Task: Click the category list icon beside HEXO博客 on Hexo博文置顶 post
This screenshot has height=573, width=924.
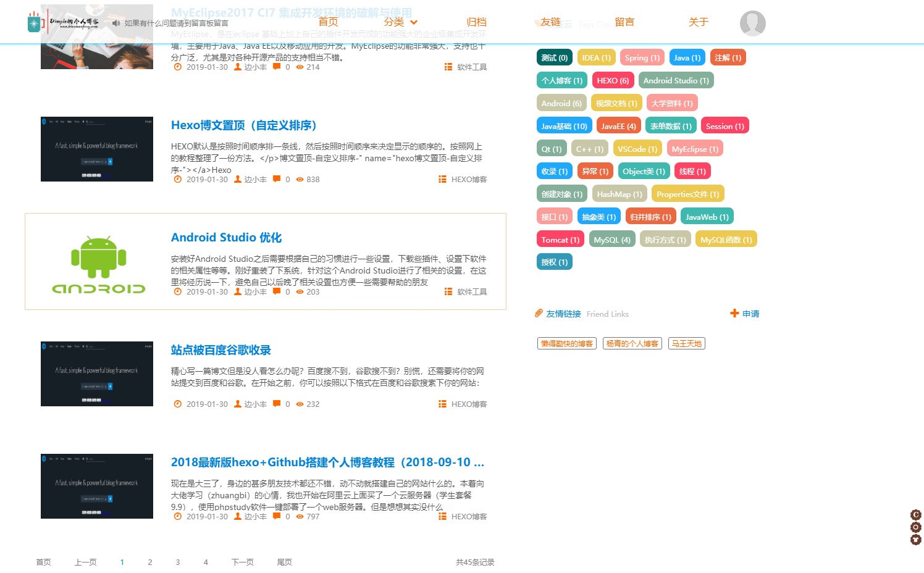Action: [442, 180]
